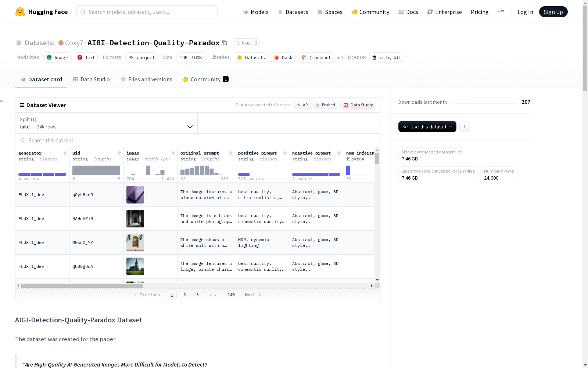Screen dimensions: 588x368
Task: Click the Embed button
Action: [325, 105]
